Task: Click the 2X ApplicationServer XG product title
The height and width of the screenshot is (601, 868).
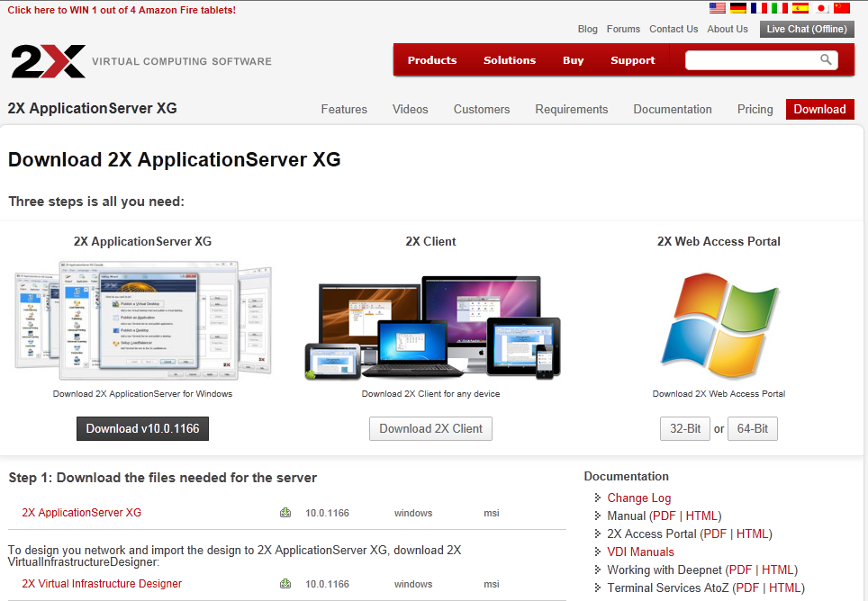Action: click(93, 108)
